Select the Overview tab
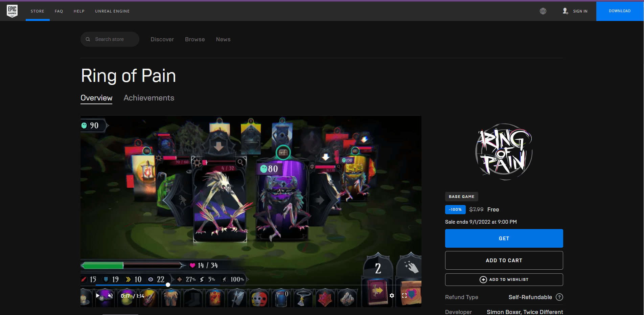 96,98
